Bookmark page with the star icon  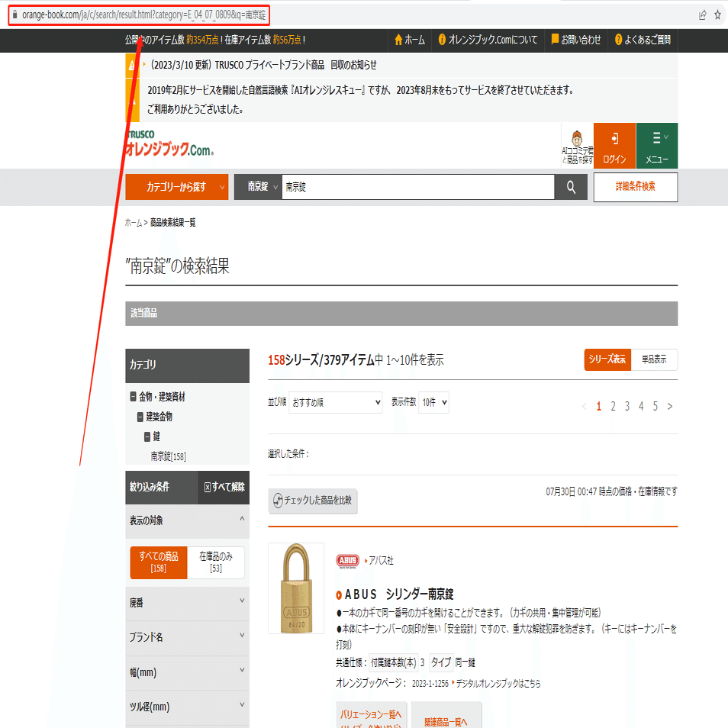[717, 15]
